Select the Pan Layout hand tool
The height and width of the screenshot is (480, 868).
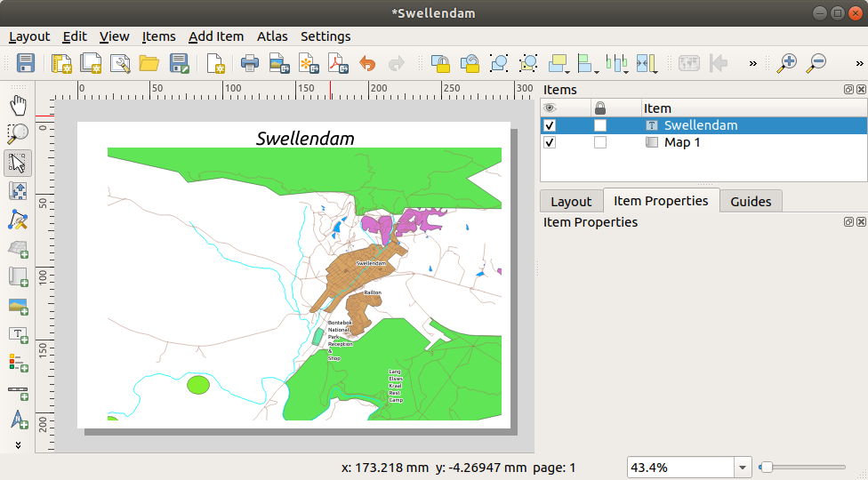18,105
